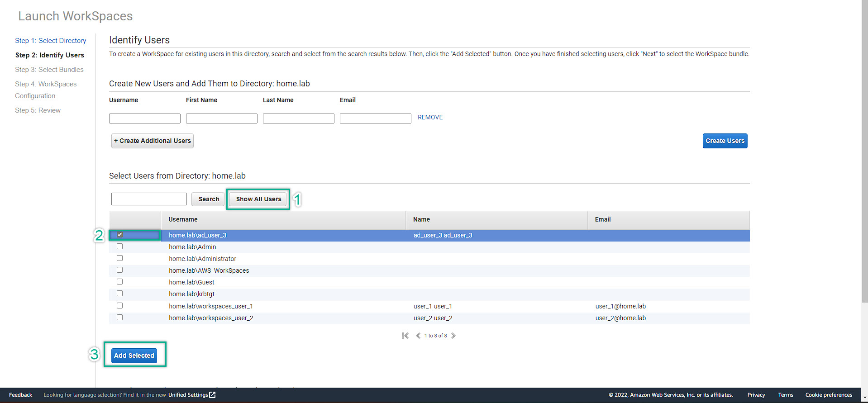Click '1 to 8 of 8' pagination text
This screenshot has height=403, width=868.
click(x=435, y=336)
